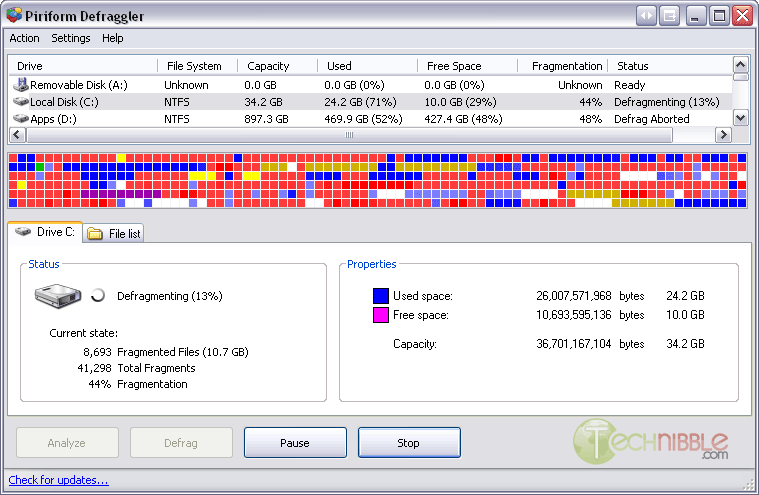Click the '44% Fragmentation' line in Status panel
The width and height of the screenshot is (759, 495).
coord(137,384)
